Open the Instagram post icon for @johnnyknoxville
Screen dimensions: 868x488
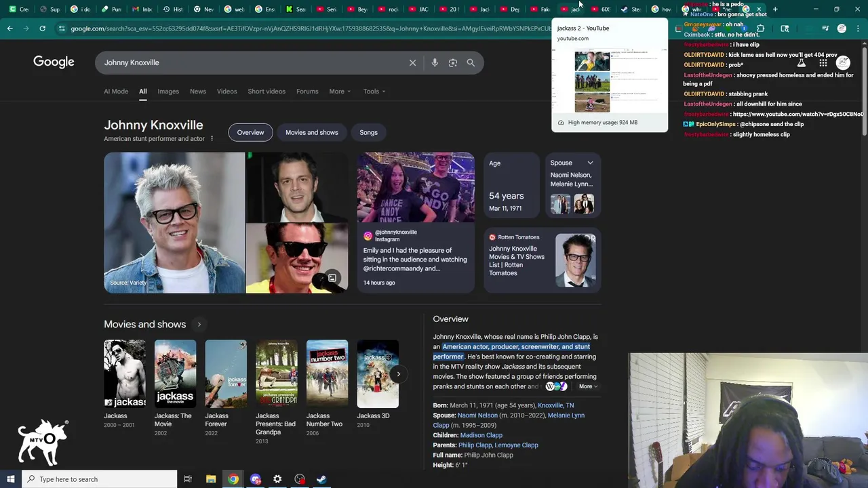point(368,236)
